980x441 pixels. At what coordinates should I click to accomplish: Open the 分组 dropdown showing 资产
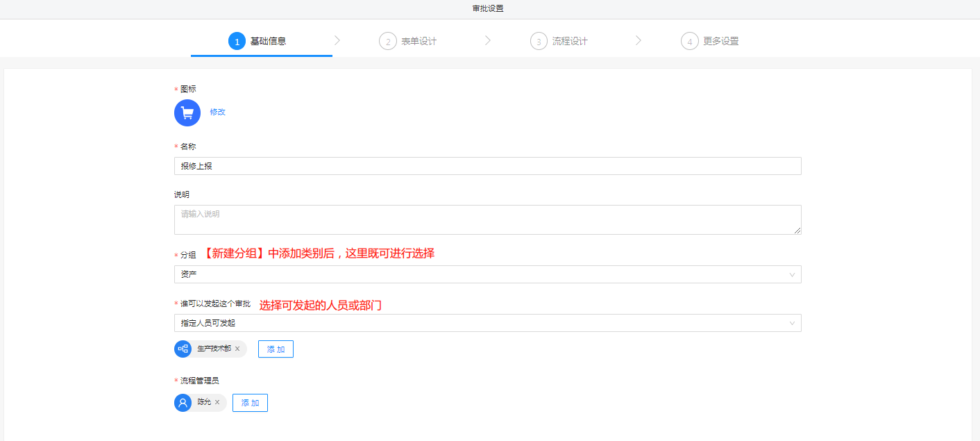[487, 274]
